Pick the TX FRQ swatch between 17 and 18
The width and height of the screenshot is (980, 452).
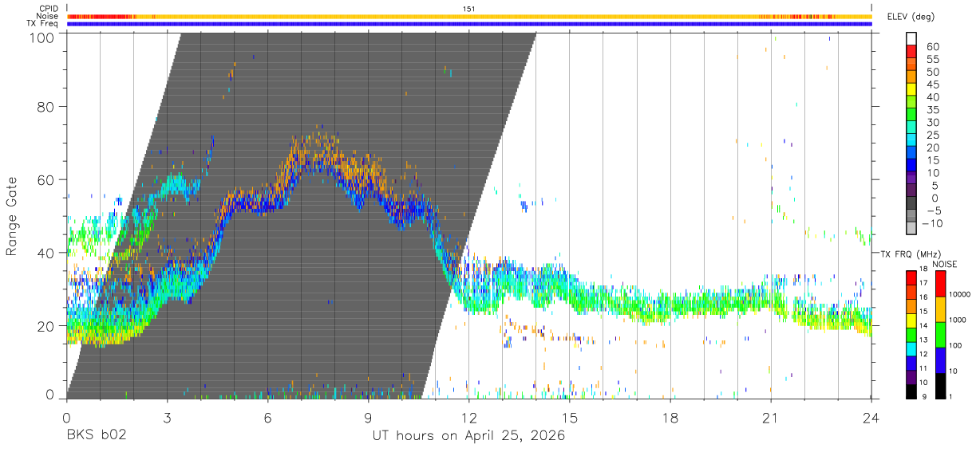pyautogui.click(x=911, y=277)
